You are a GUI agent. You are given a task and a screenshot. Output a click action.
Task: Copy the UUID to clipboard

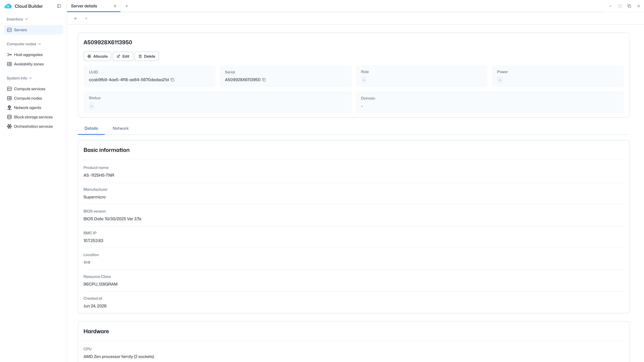coord(173,80)
